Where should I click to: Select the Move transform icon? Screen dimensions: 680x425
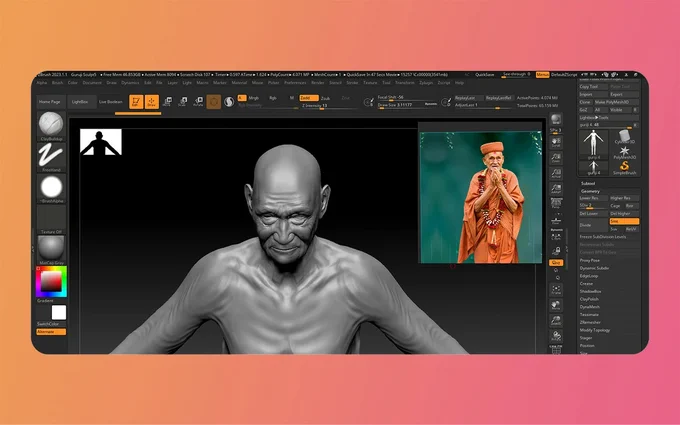point(167,102)
